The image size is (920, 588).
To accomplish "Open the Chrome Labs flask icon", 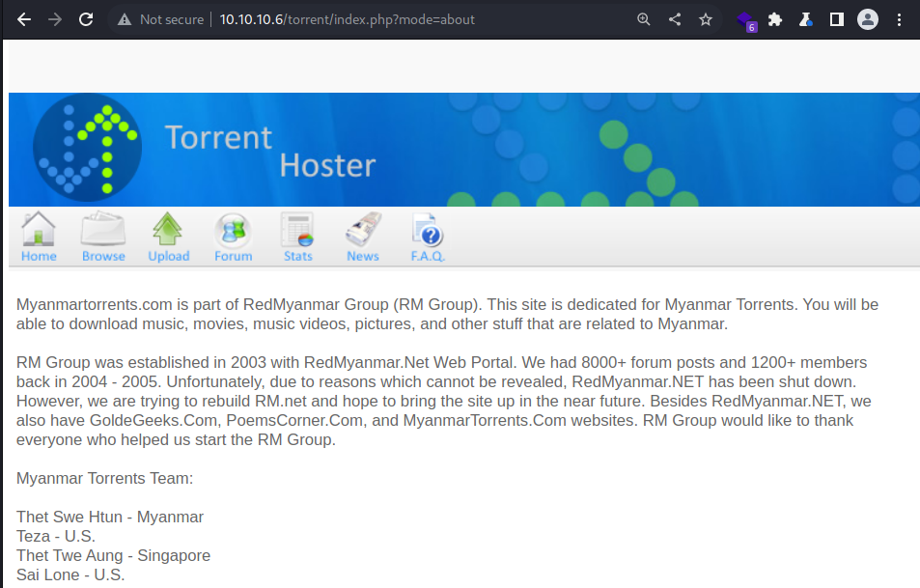I will point(805,19).
